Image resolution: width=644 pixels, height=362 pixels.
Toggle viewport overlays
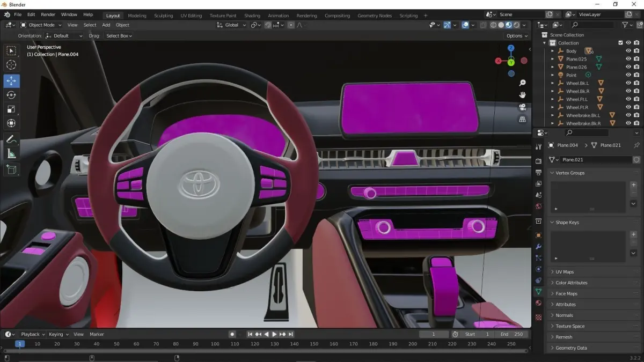[x=465, y=25]
